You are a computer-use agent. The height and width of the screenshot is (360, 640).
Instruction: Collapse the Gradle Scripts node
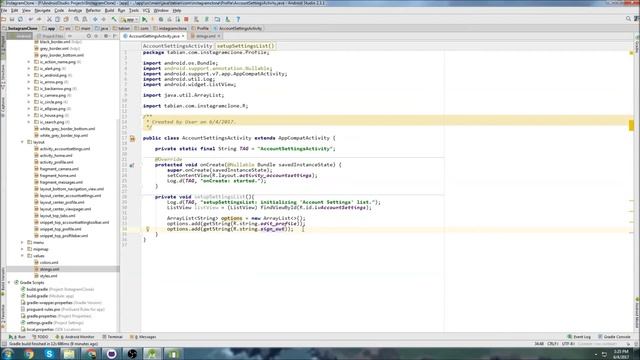[x=9, y=282]
